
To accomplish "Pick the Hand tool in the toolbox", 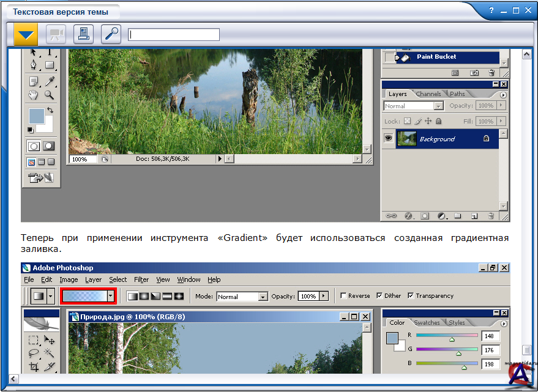I will (34, 95).
